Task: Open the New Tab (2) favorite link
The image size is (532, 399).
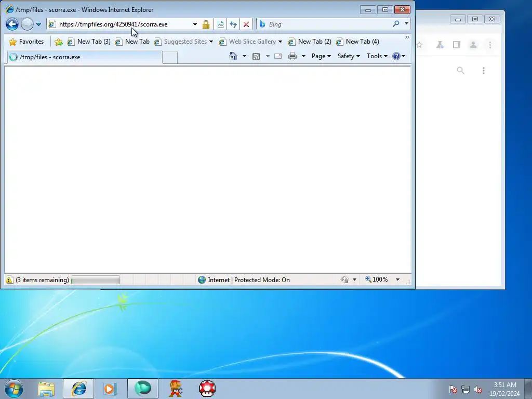Action: pos(310,42)
